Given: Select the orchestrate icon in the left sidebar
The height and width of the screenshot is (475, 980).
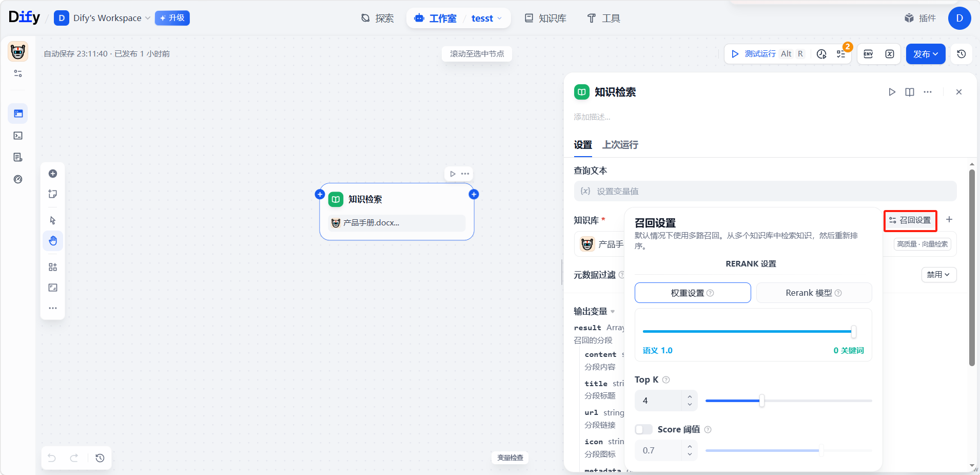Looking at the screenshot, I should pyautogui.click(x=18, y=113).
